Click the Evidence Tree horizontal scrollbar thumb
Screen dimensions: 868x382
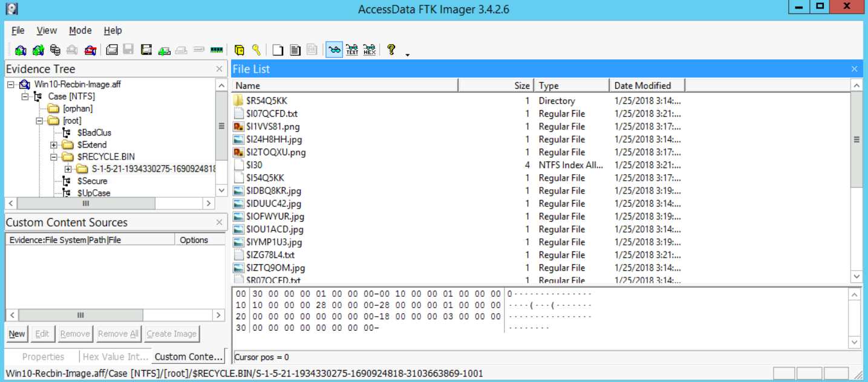[85, 204]
